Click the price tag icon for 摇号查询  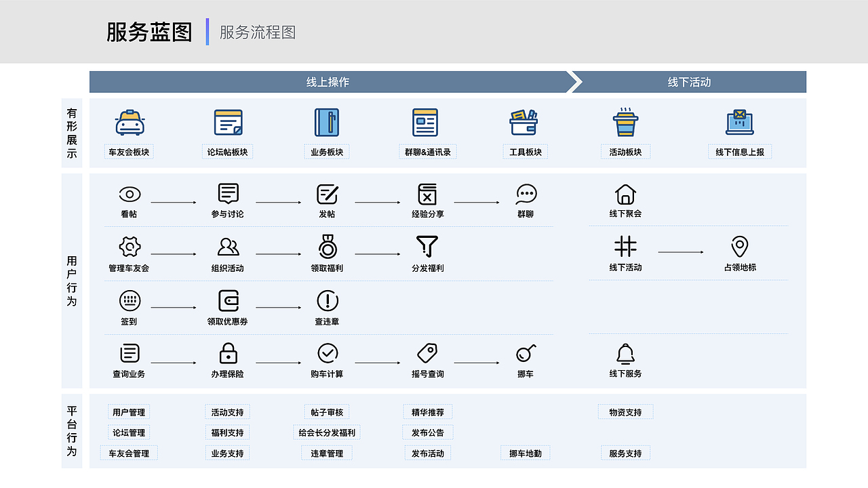coord(427,353)
